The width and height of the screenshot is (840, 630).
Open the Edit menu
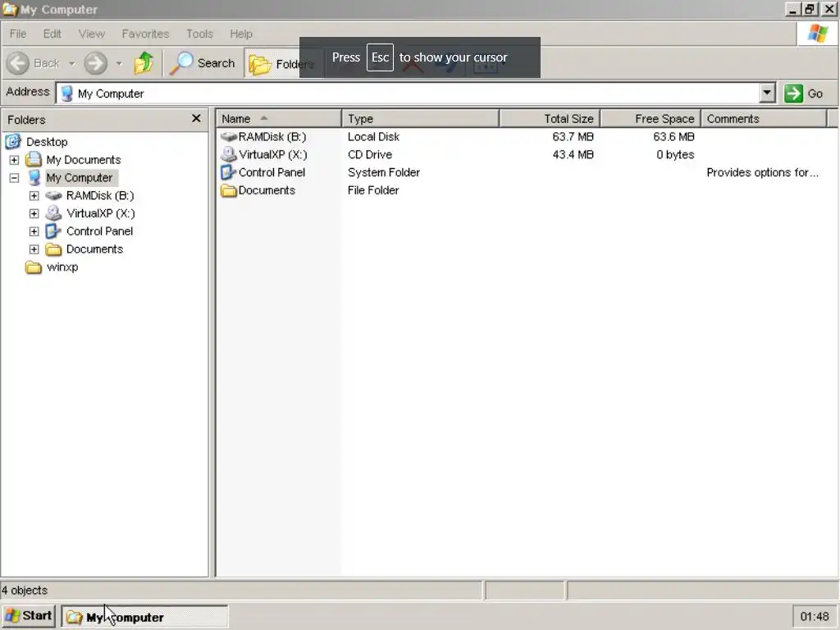point(52,34)
